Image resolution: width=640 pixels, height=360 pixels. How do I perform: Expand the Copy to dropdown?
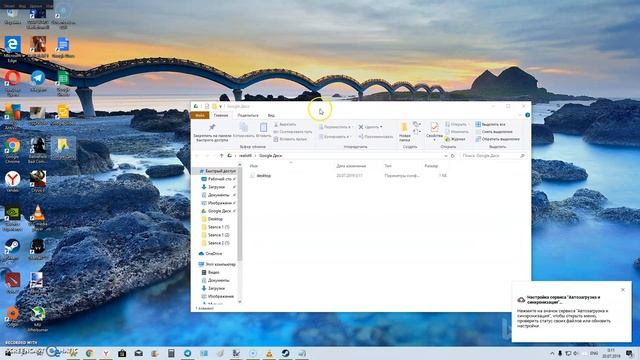click(334, 137)
